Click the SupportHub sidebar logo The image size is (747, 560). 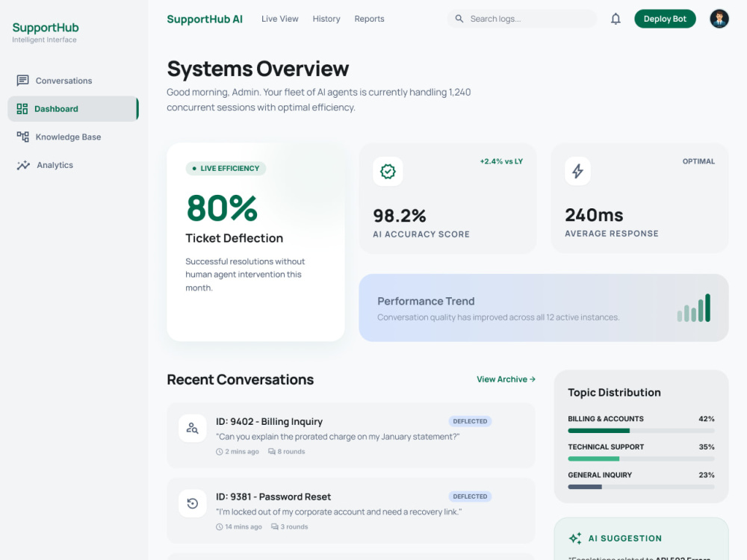(x=46, y=28)
